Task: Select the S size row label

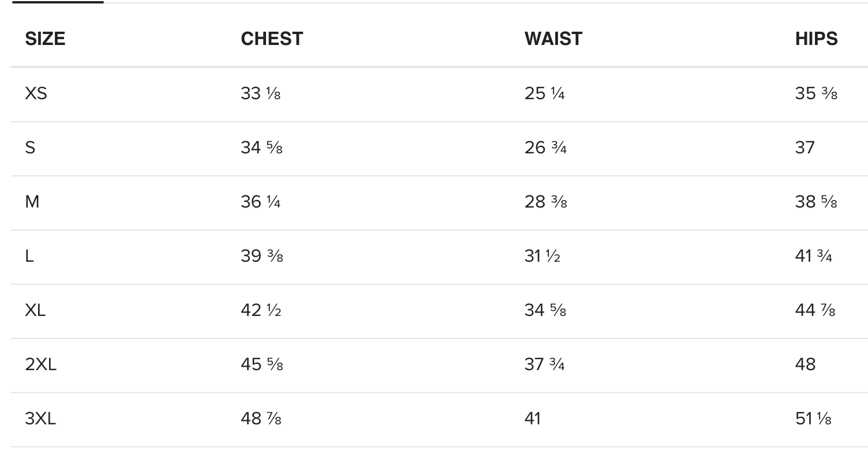Action: pos(30,148)
